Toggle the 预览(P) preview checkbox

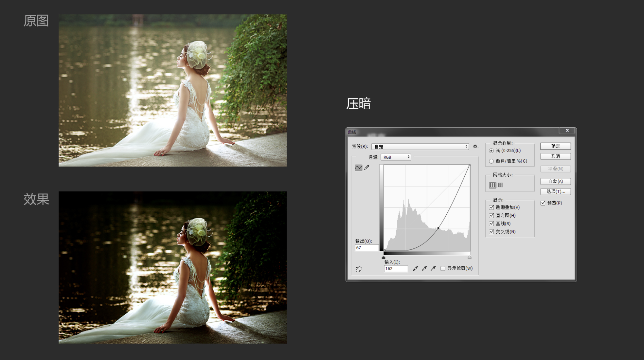[x=543, y=203]
